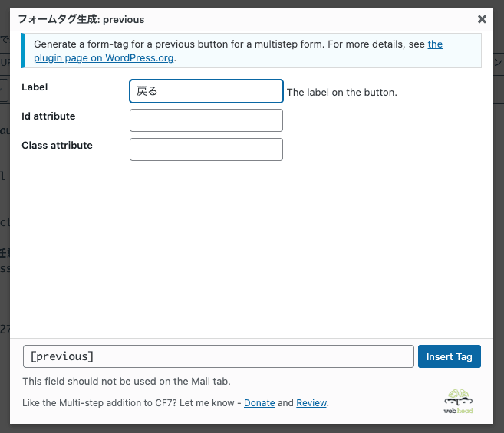Open the Donate link
The image size is (504, 433).
(x=259, y=402)
